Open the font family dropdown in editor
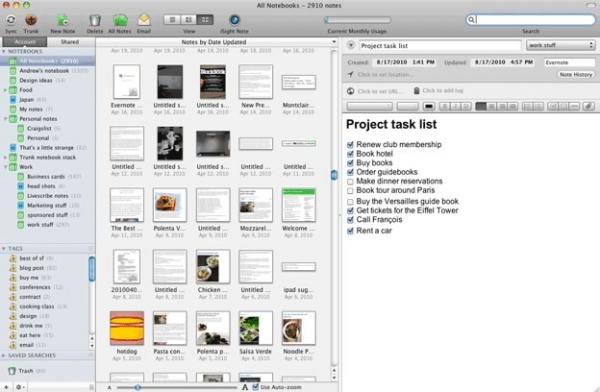The width and height of the screenshot is (600, 392). 369,106
